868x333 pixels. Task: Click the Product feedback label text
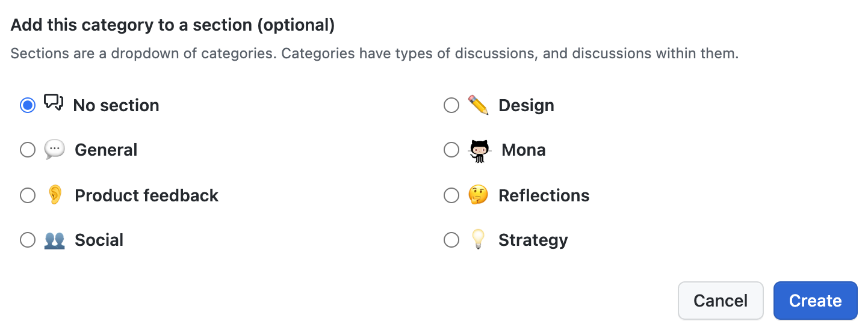146,195
